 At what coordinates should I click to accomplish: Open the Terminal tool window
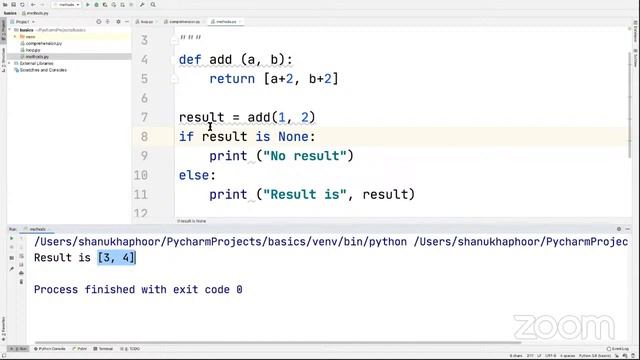[x=103, y=349]
